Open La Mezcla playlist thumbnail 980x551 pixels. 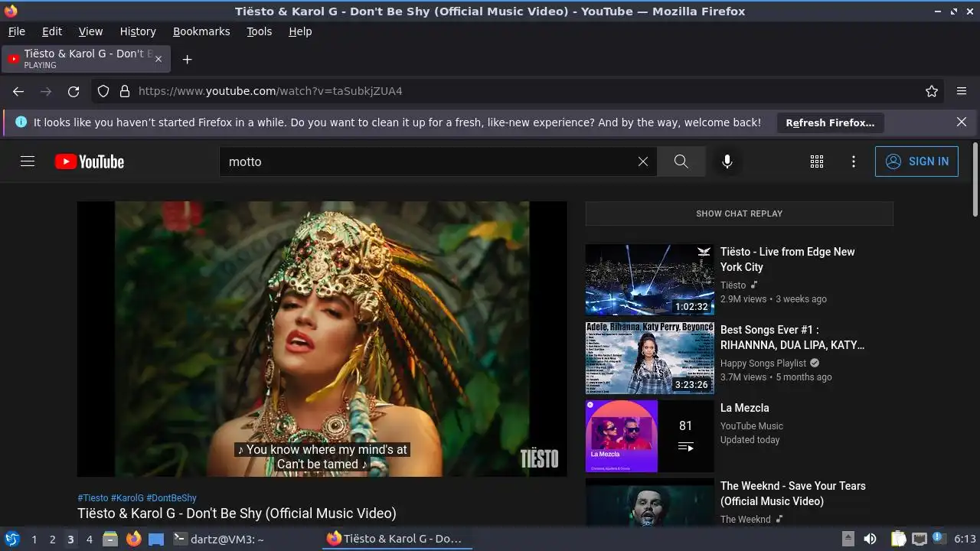point(649,435)
